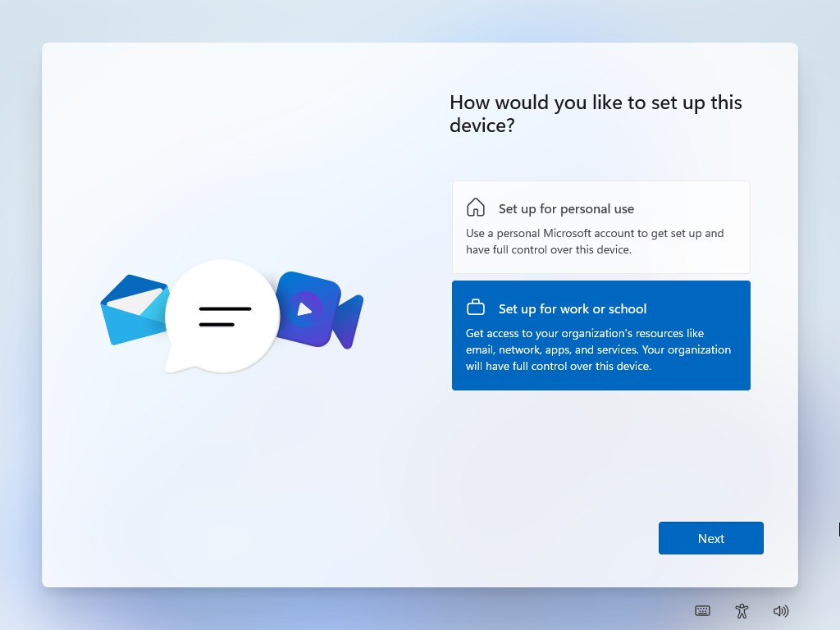
Task: Open the touch keyboard from the taskbar
Action: pos(702,610)
